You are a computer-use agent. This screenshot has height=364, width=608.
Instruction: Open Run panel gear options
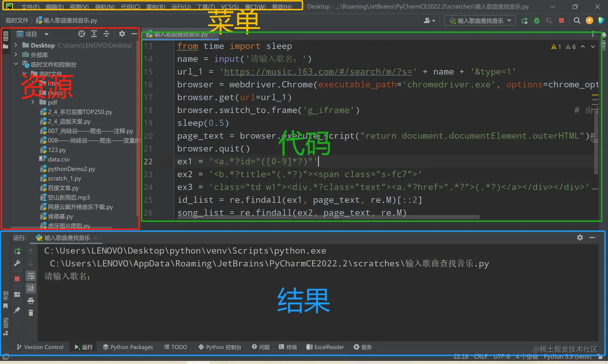point(580,238)
